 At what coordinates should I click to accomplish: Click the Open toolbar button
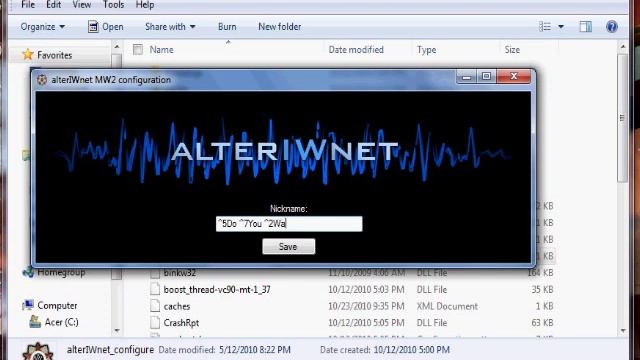point(106,27)
